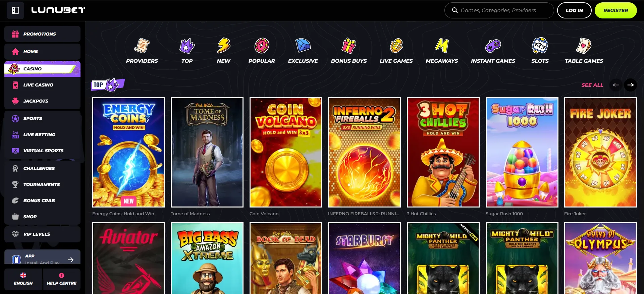
Task: Open the Mighty Wild Panther Jackpot Rain thumbnail
Action: (x=443, y=258)
